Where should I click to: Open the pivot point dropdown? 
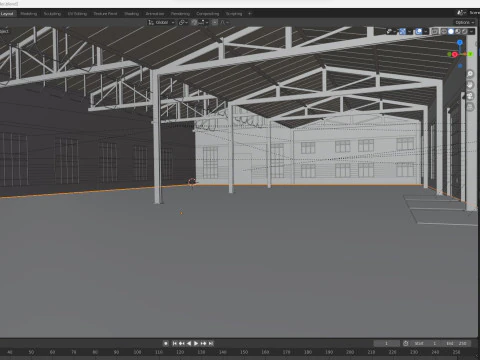click(183, 22)
